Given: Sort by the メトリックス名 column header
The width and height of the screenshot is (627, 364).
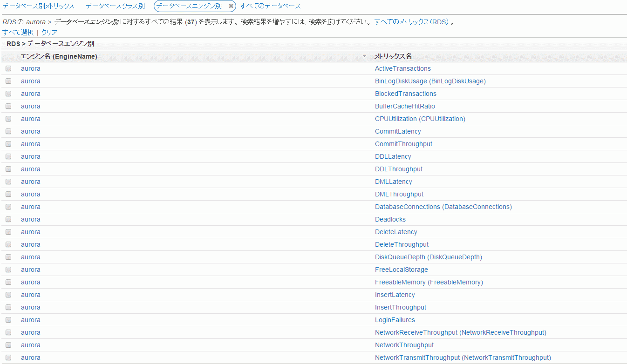Looking at the screenshot, I should pos(393,56).
